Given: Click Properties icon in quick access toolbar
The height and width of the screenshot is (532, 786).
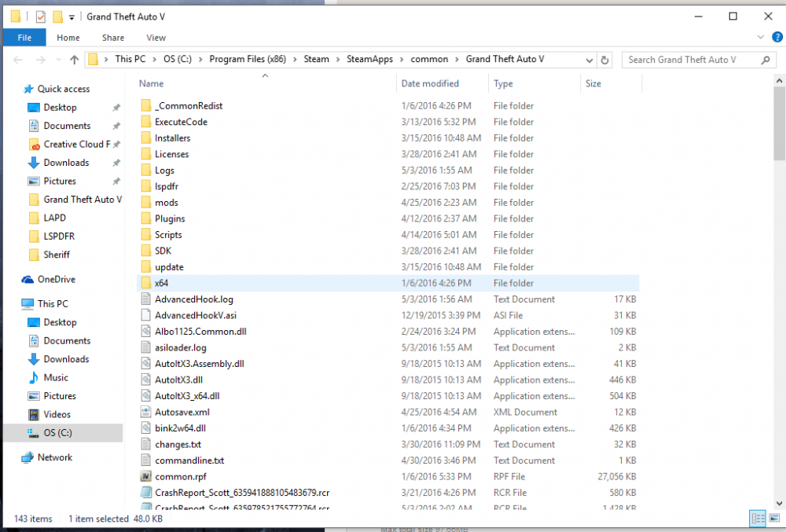Looking at the screenshot, I should pyautogui.click(x=41, y=17).
